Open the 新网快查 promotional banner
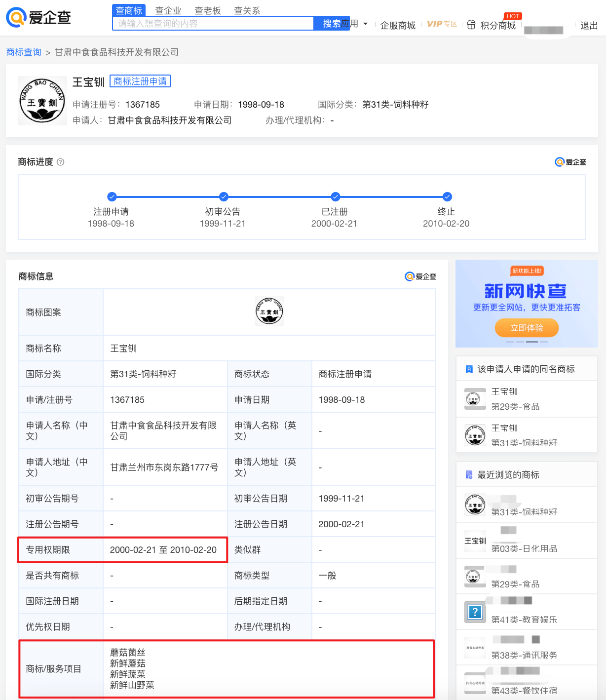Viewport: 606px width, 700px height. (527, 304)
